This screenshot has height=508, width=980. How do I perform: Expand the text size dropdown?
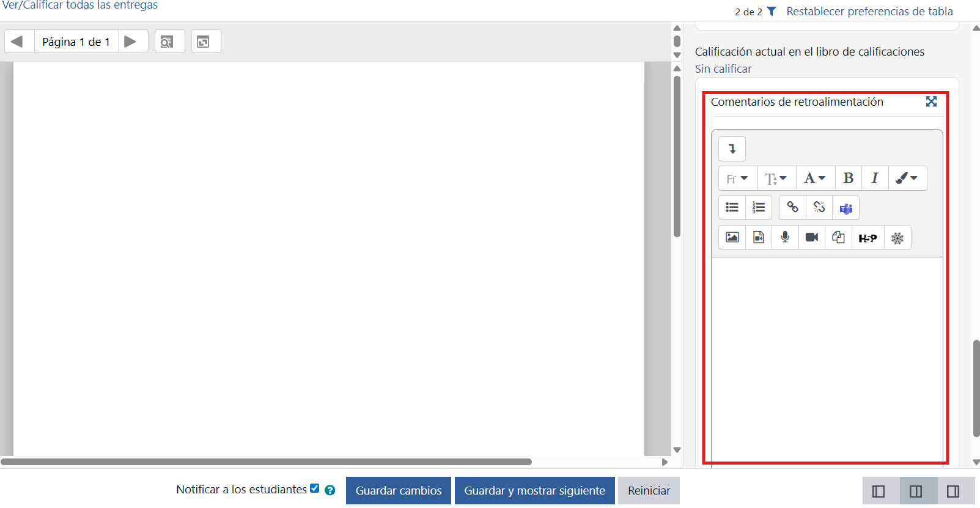pyautogui.click(x=776, y=179)
